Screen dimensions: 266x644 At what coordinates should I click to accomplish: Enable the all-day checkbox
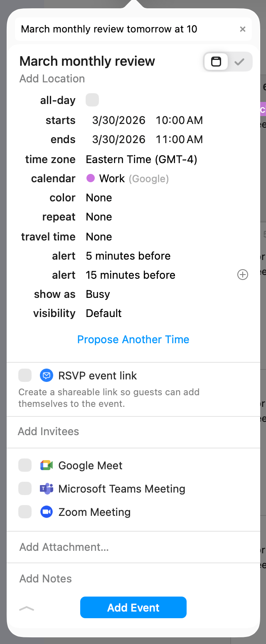tap(92, 100)
